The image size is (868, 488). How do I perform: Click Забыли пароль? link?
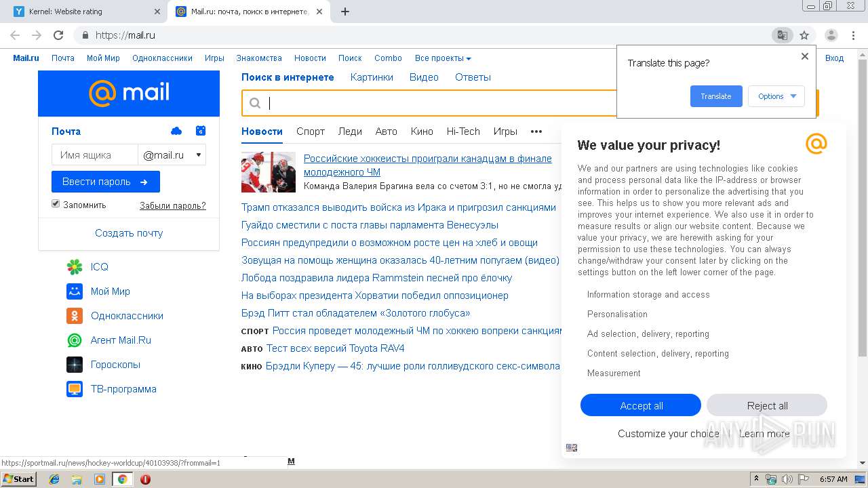click(173, 205)
